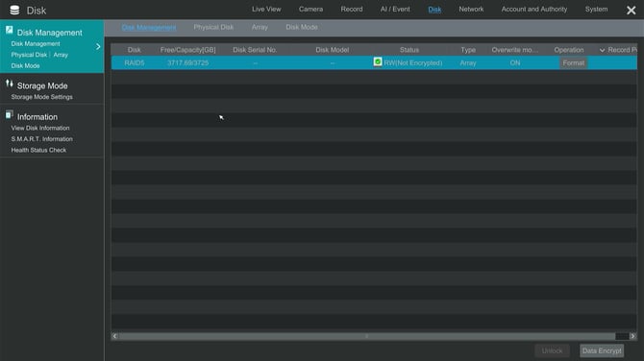
Task: Open the Network menu
Action: 471,9
